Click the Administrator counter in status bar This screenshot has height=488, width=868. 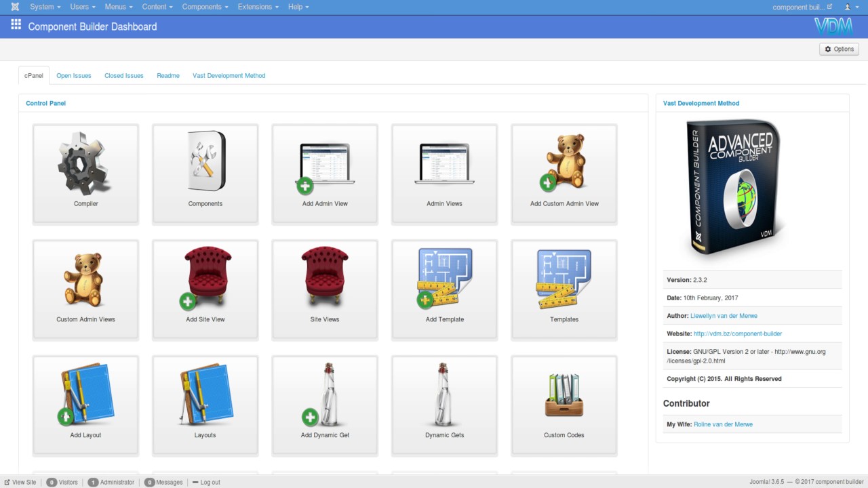point(111,482)
